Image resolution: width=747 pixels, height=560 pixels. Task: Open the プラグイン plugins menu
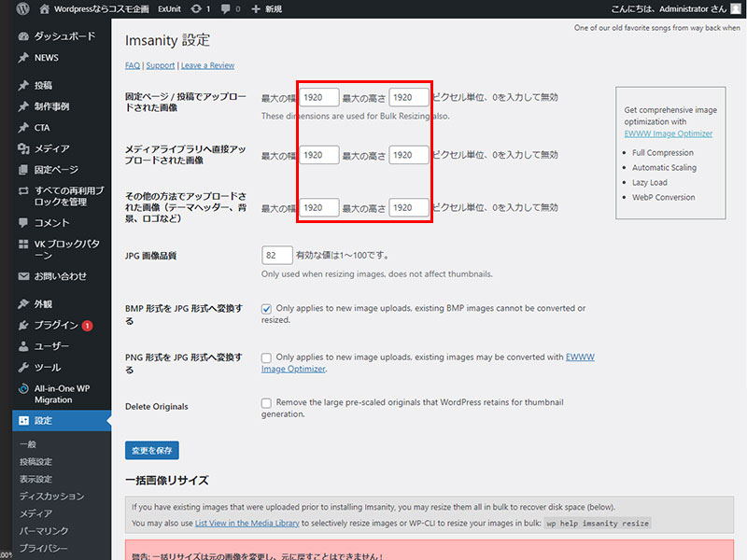click(x=56, y=325)
